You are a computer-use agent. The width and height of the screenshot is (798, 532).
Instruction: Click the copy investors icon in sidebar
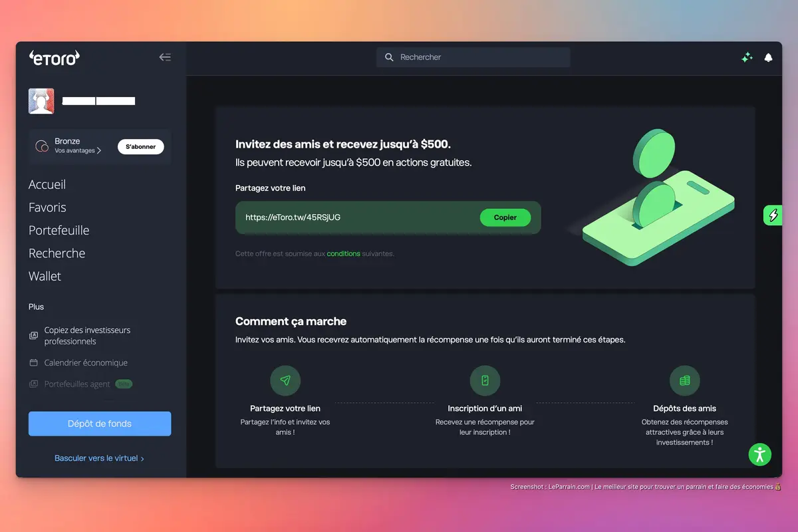(x=33, y=336)
